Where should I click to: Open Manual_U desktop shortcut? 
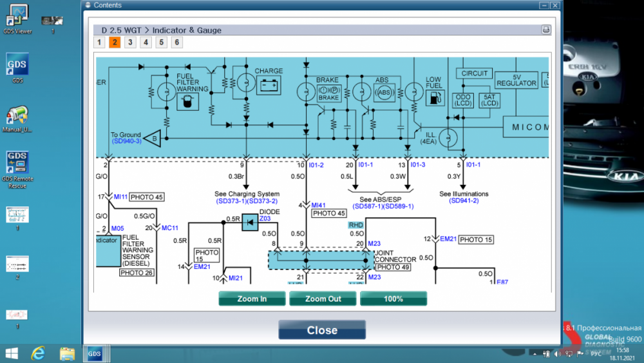point(17,116)
